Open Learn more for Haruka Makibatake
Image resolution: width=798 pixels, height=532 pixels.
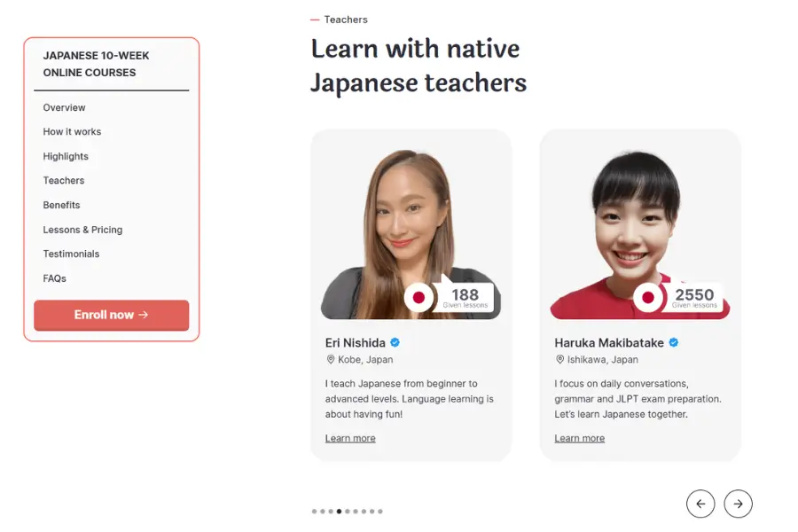(580, 438)
